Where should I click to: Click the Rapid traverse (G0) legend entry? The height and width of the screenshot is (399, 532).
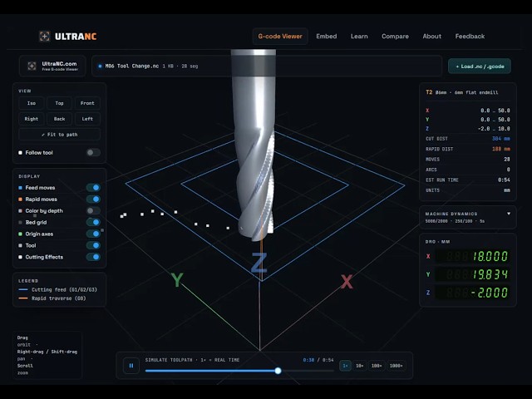pos(52,298)
